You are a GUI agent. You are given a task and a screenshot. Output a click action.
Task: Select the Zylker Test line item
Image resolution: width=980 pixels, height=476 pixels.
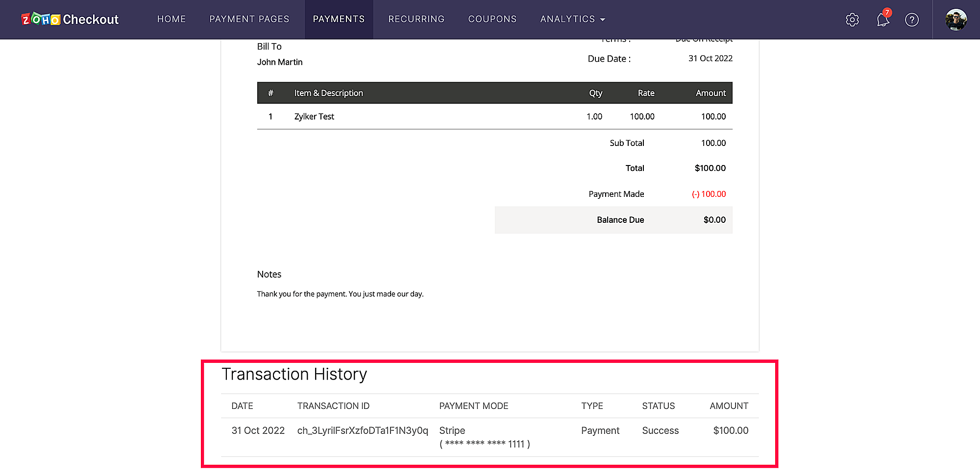pos(314,117)
